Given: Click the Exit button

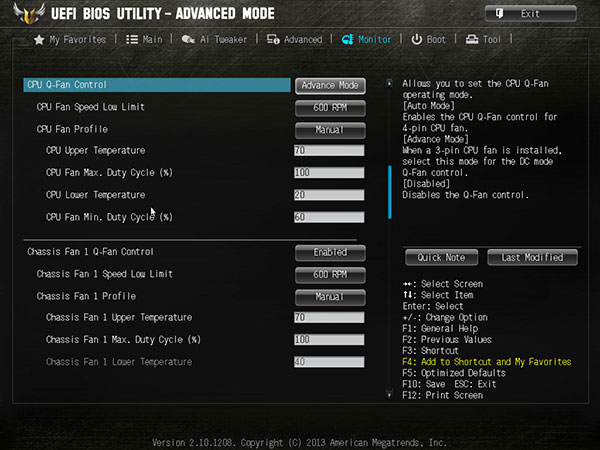Looking at the screenshot, I should point(530,14).
